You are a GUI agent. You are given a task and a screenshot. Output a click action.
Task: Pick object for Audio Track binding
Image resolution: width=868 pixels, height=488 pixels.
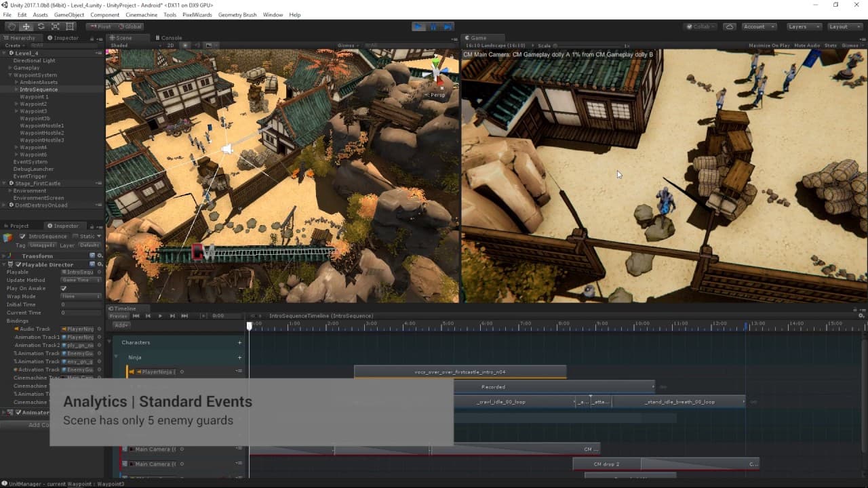point(99,329)
